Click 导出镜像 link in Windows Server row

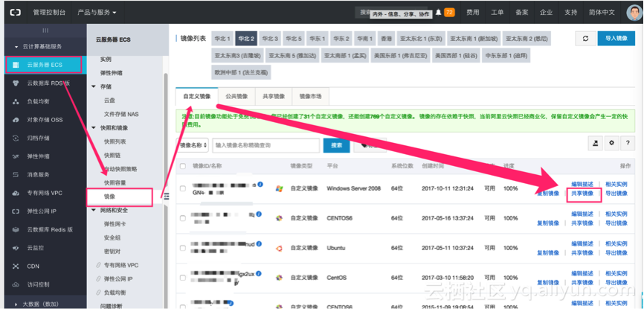[616, 194]
